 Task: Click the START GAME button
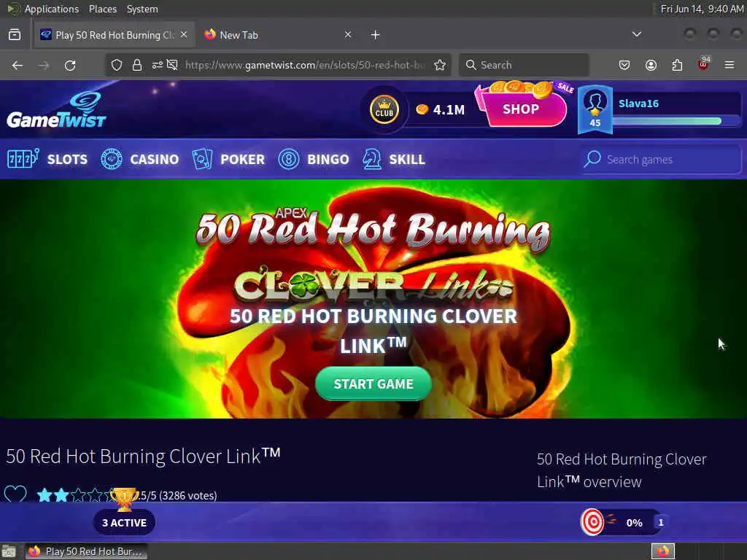coord(373,384)
